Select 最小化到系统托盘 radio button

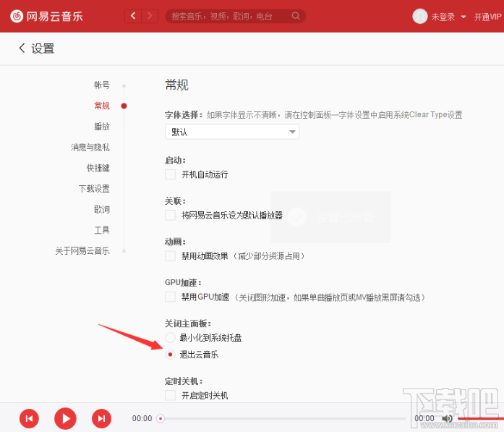pyautogui.click(x=170, y=338)
